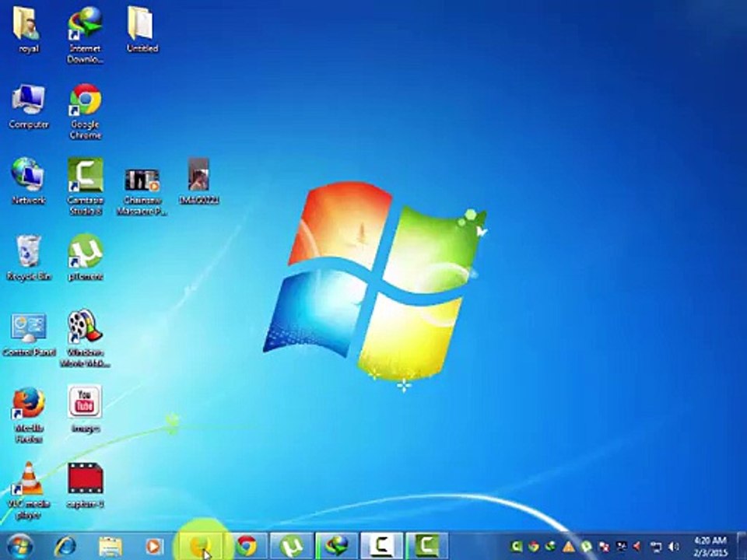Image resolution: width=747 pixels, height=560 pixels.
Task: Click the orange round taskbar button beside Chrome
Action: (x=199, y=546)
